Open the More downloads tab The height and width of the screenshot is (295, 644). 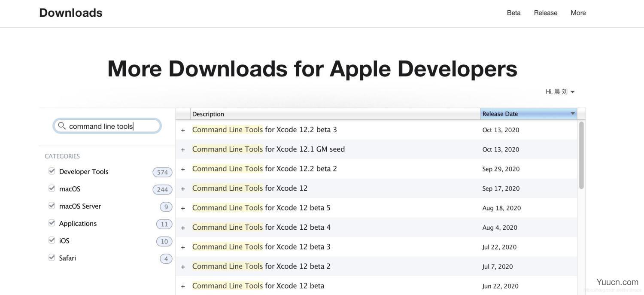[x=578, y=13]
